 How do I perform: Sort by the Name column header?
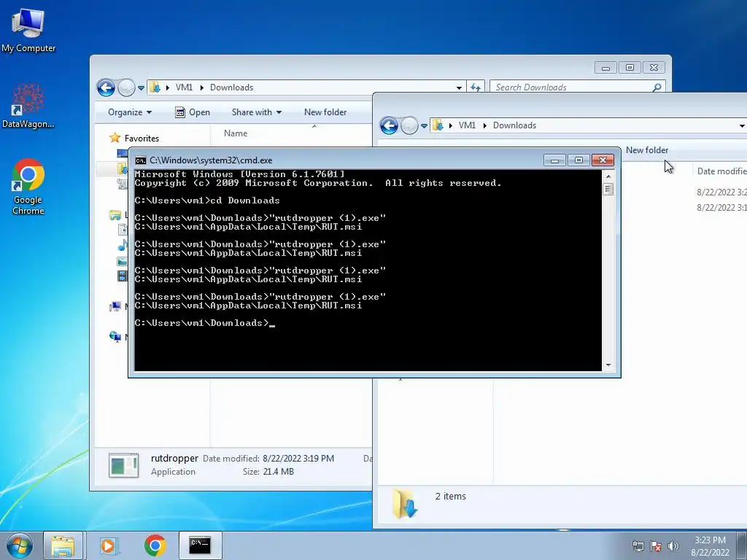pyautogui.click(x=236, y=134)
